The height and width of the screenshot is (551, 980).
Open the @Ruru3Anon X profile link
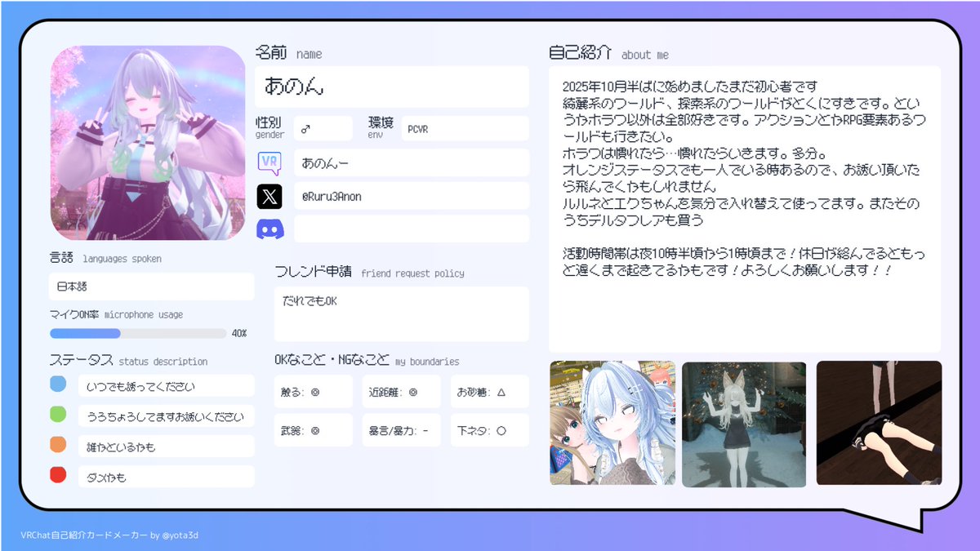tap(412, 196)
